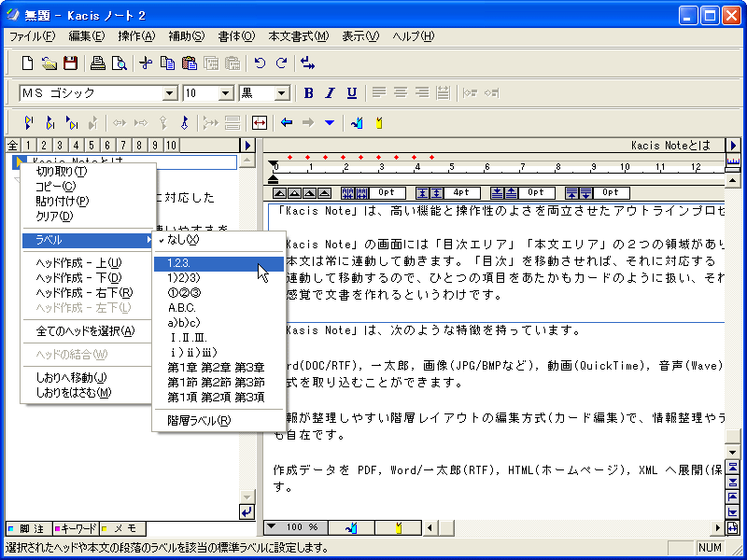Click the blue down triangle history dropdown
The height and width of the screenshot is (560, 747).
[x=330, y=123]
